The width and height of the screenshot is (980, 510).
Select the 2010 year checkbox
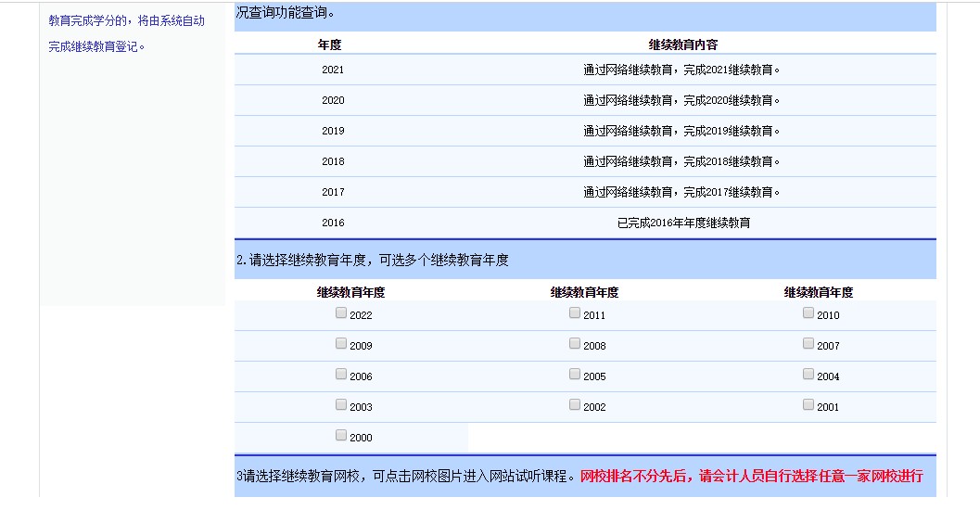808,313
